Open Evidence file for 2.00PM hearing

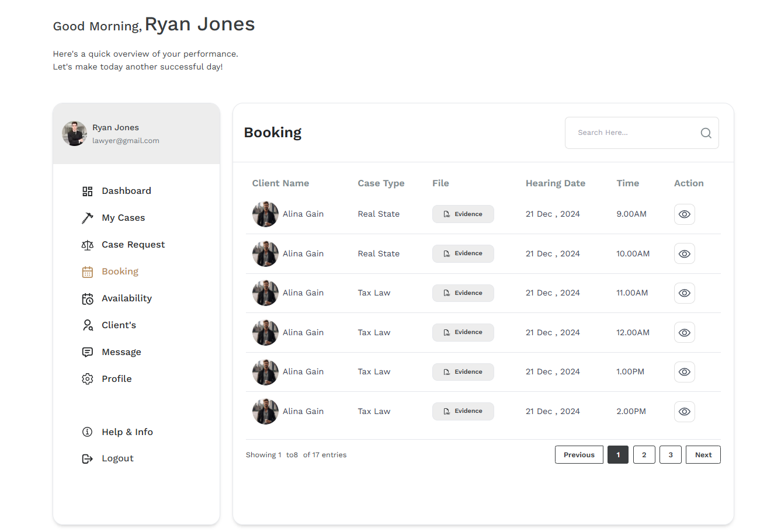[x=463, y=411]
